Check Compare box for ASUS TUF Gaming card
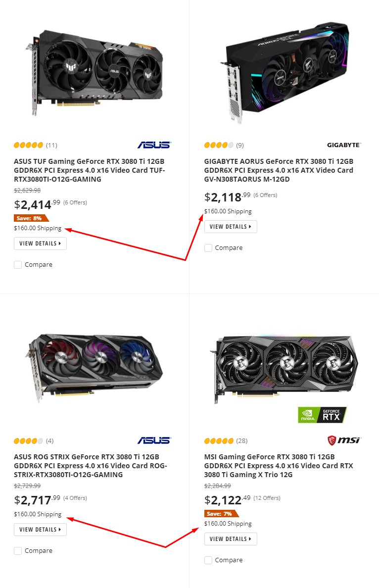The image size is (379, 588). point(18,265)
